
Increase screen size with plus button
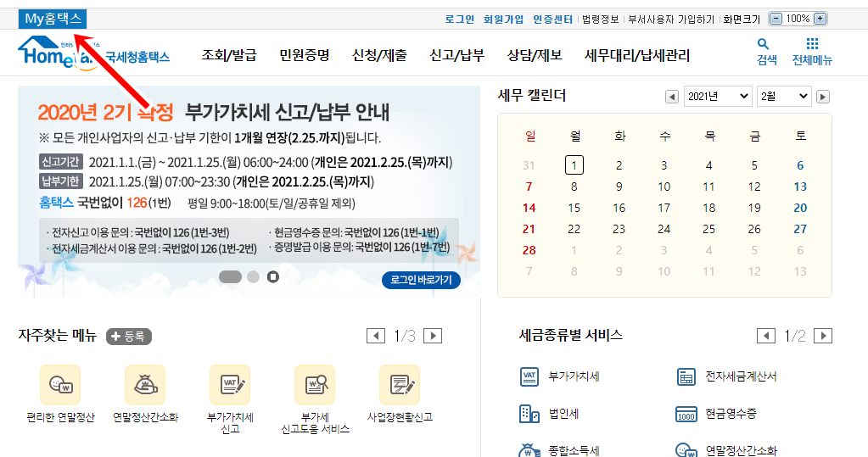pyautogui.click(x=820, y=19)
